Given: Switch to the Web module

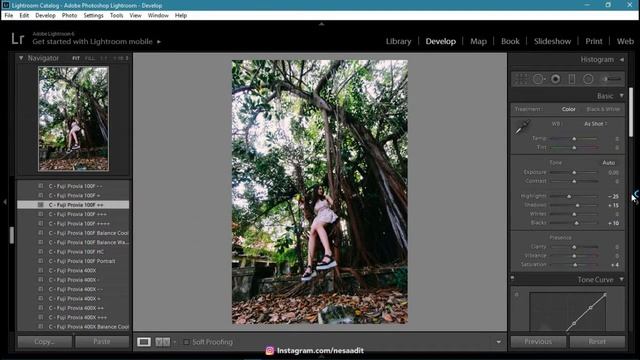Looking at the screenshot, I should pyautogui.click(x=625, y=41).
